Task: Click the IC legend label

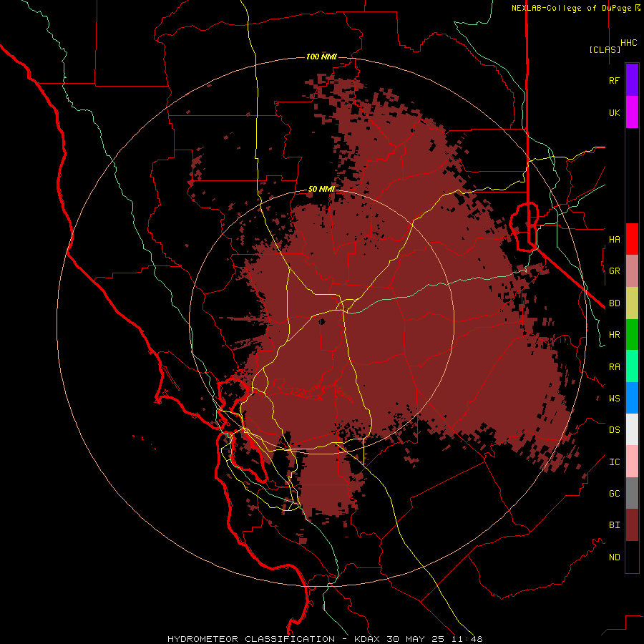Action: pos(614,462)
